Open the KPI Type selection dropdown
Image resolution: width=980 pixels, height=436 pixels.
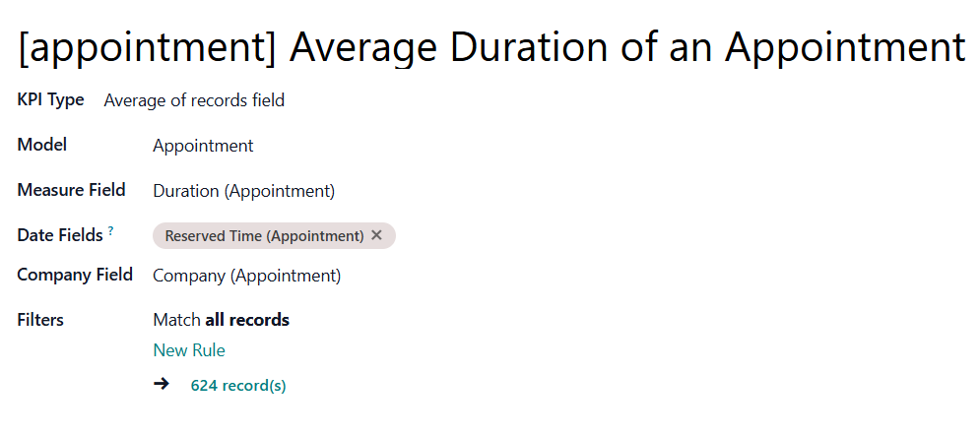[x=194, y=100]
